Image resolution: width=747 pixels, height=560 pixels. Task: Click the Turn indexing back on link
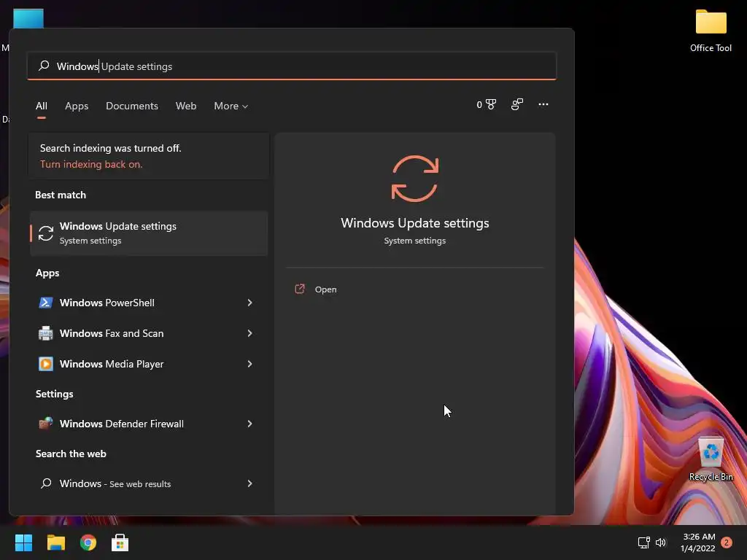[91, 164]
